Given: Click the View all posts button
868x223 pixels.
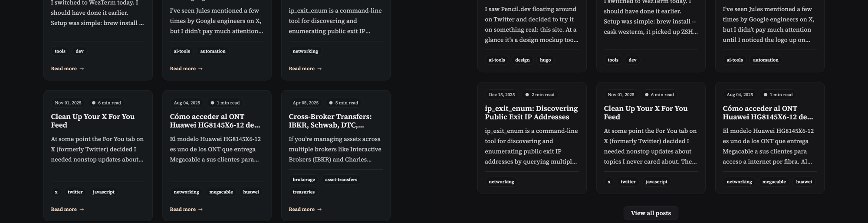Looking at the screenshot, I should (x=651, y=213).
